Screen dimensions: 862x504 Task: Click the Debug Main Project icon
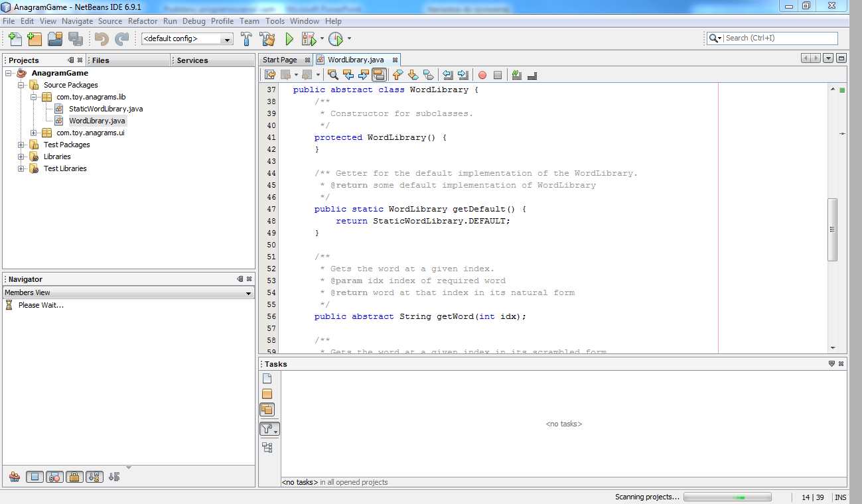tap(309, 38)
